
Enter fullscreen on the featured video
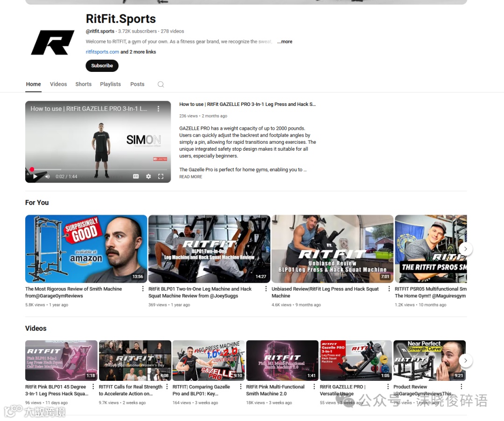(x=161, y=176)
